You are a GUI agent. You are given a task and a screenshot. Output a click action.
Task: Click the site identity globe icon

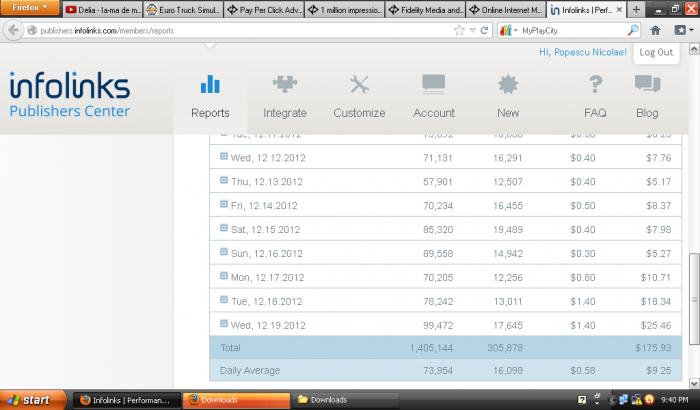pos(32,30)
